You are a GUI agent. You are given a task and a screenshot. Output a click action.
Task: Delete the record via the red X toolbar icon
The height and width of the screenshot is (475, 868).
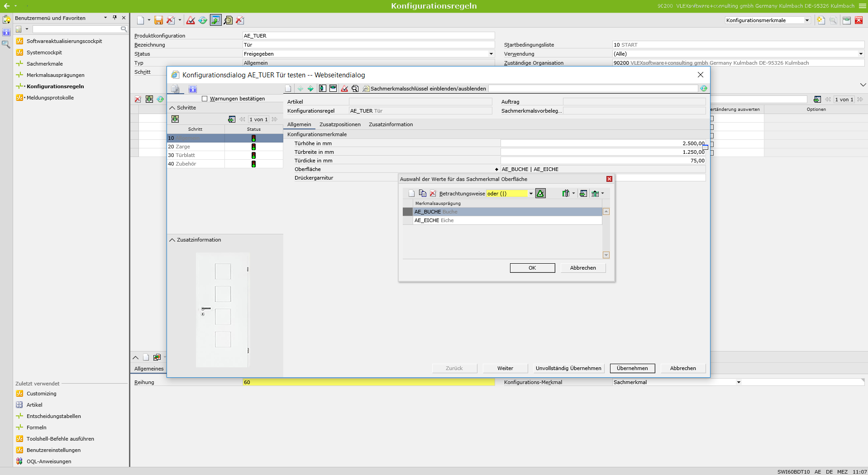coord(171,20)
